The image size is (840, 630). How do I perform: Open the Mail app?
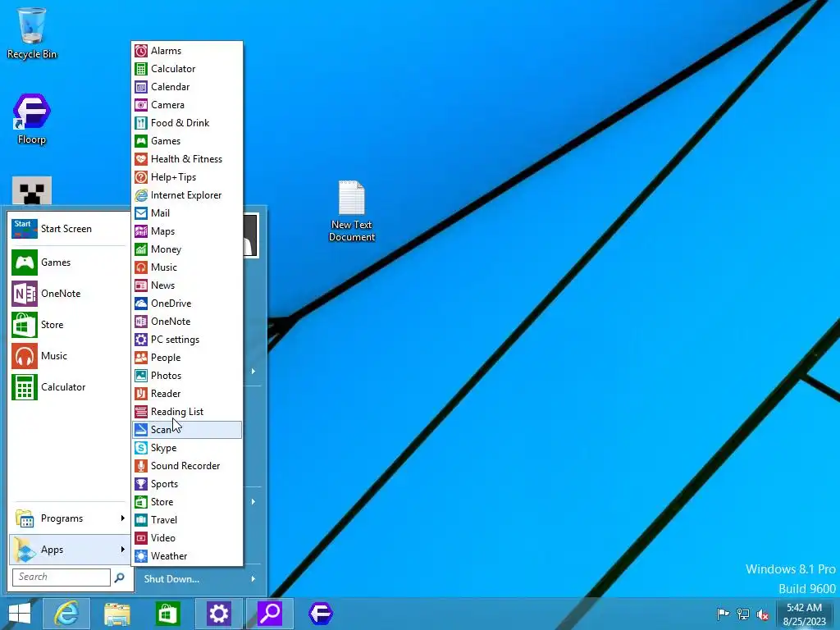click(x=187, y=213)
